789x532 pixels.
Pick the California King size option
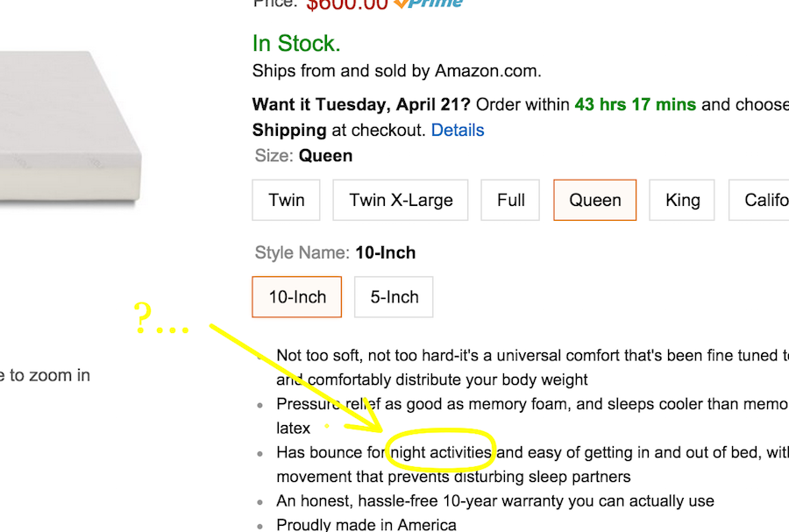coord(764,200)
